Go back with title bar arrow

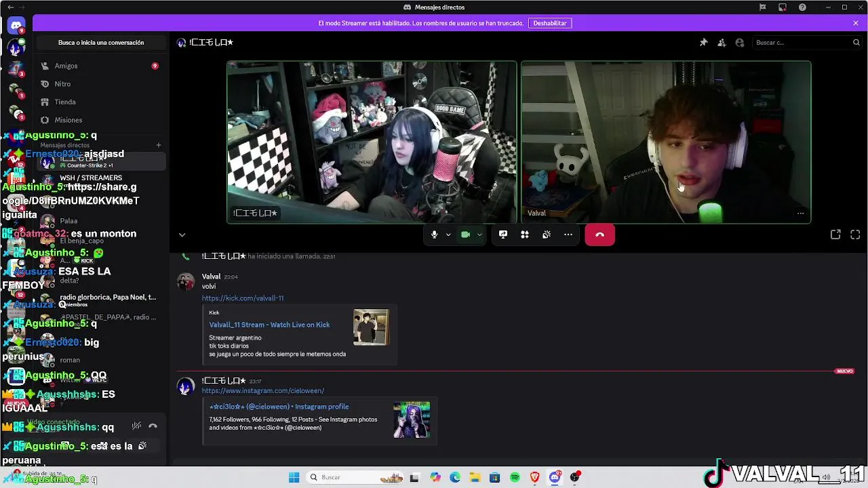(x=10, y=7)
